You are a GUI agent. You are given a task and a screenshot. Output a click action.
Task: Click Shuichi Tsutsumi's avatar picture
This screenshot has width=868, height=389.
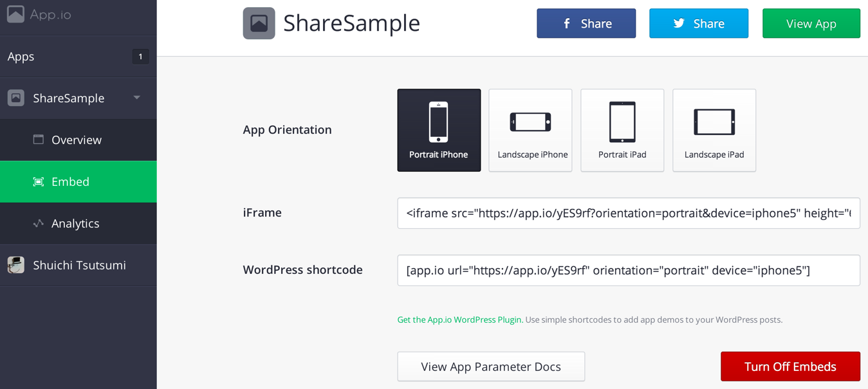click(x=16, y=265)
